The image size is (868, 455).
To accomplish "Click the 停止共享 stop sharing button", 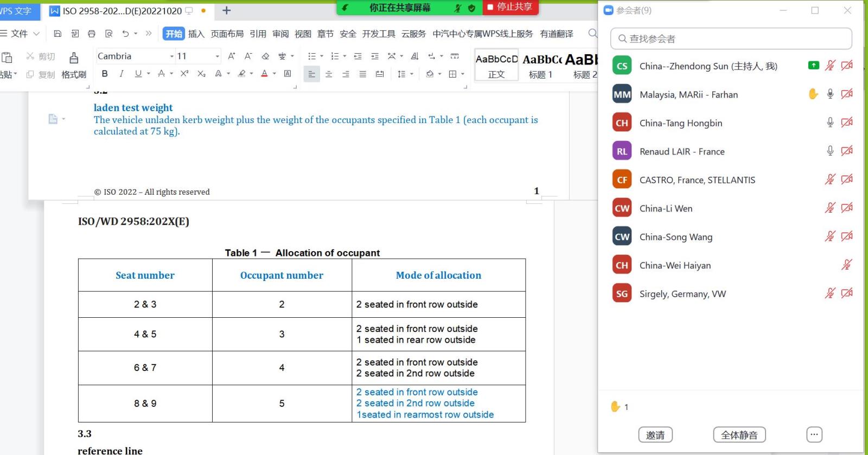I will [x=509, y=7].
